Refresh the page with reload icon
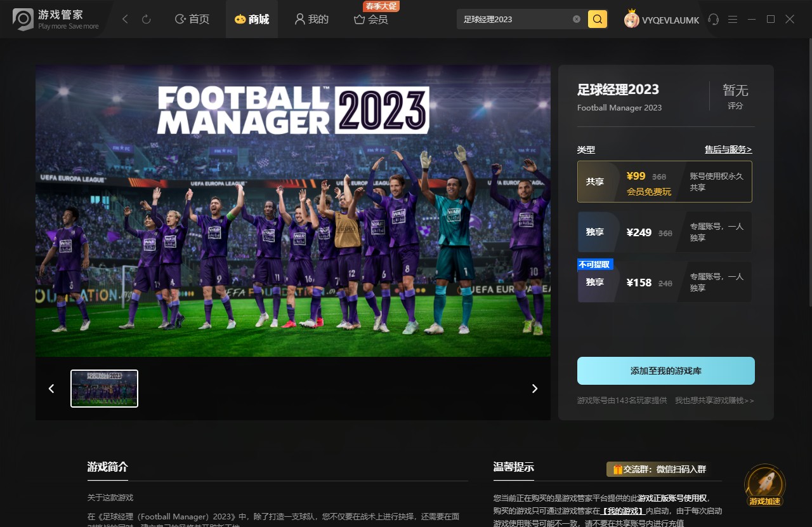The image size is (812, 527). click(x=146, y=20)
